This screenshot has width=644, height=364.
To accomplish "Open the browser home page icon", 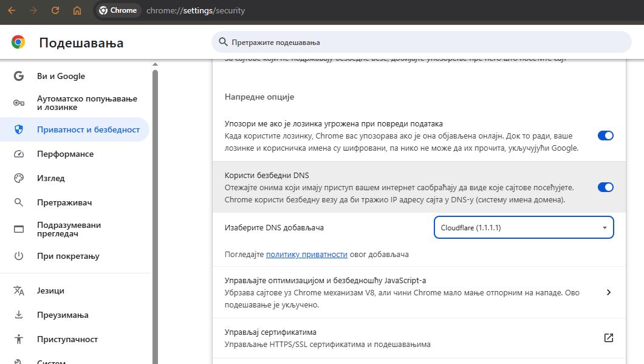I will pos(77,10).
